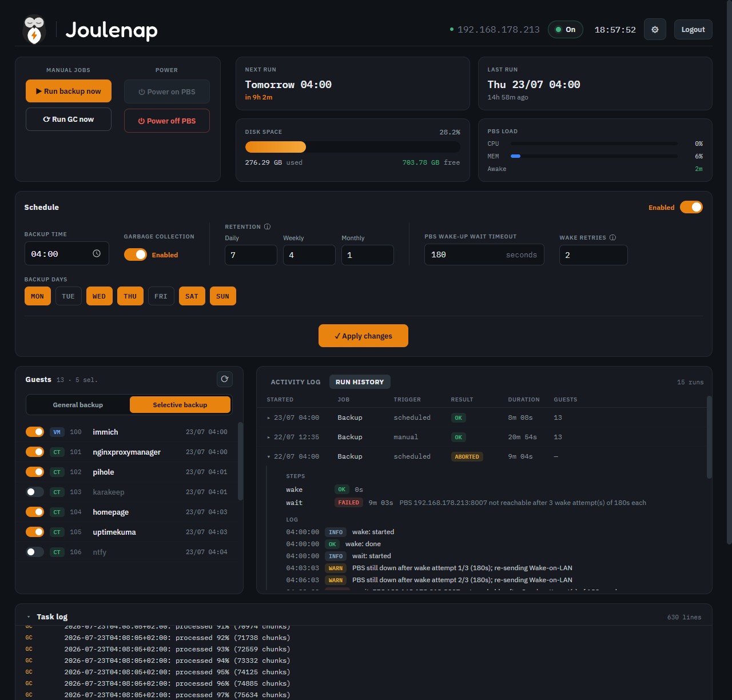Switch to the Activity Log tab
Viewport: 732px width, 700px height.
pyautogui.click(x=296, y=382)
